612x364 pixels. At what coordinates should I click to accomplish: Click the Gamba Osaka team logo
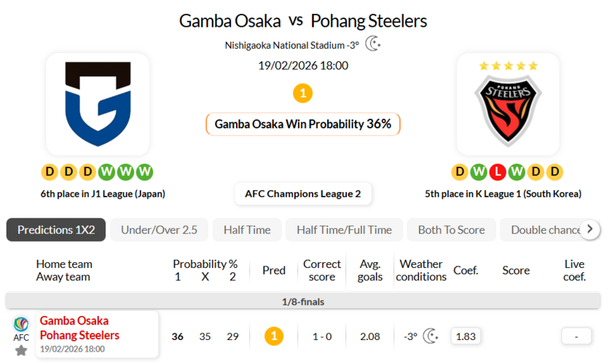click(98, 104)
